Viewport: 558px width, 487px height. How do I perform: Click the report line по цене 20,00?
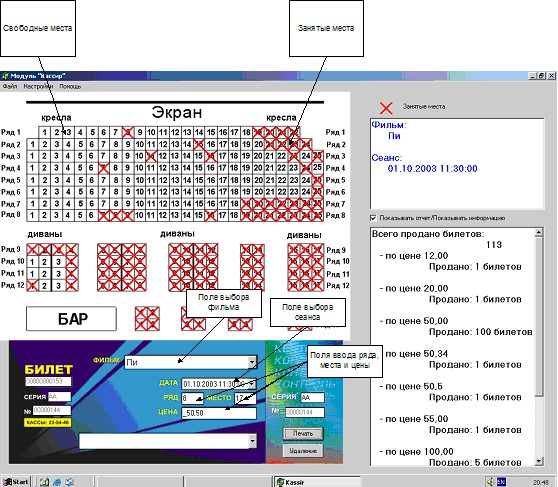414,288
